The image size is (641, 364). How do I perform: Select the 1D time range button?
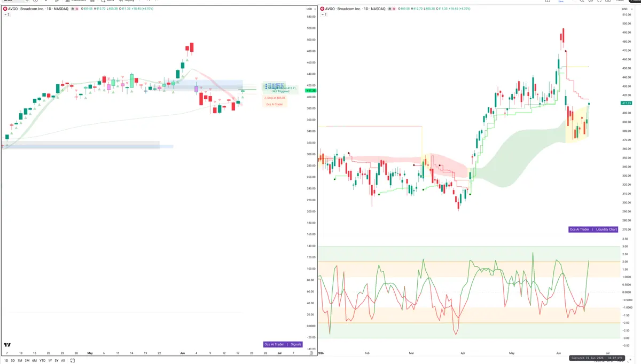pos(6,361)
